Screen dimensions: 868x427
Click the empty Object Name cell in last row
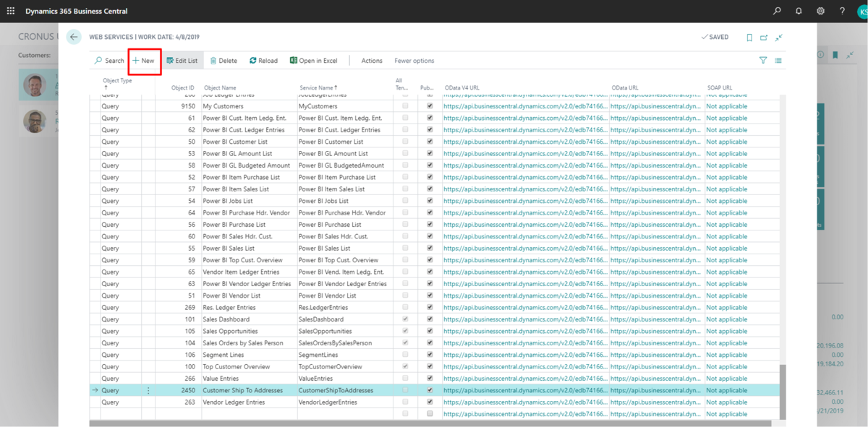click(248, 414)
